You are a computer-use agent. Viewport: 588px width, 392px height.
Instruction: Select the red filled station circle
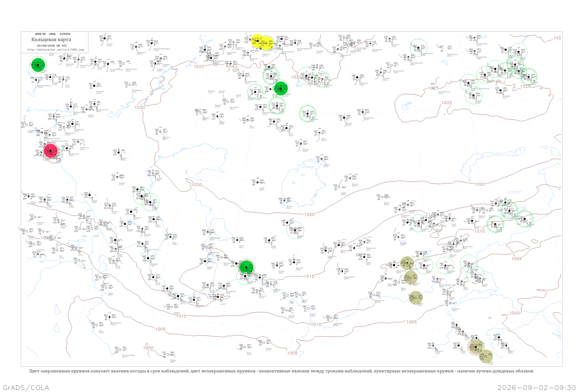(51, 151)
